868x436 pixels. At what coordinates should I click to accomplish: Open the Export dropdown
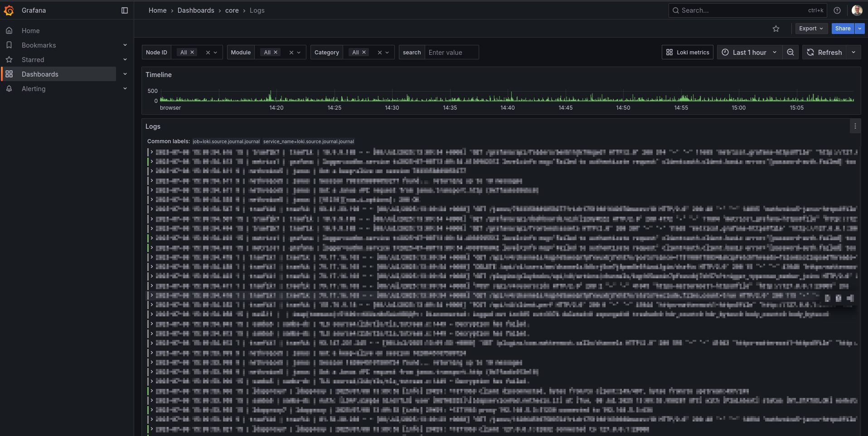811,29
